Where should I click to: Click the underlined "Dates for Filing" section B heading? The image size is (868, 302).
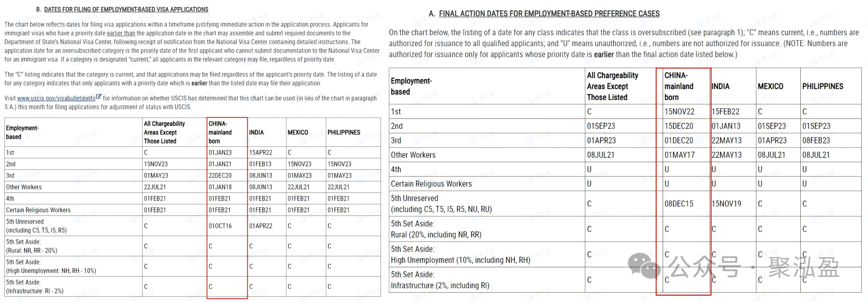[126, 9]
